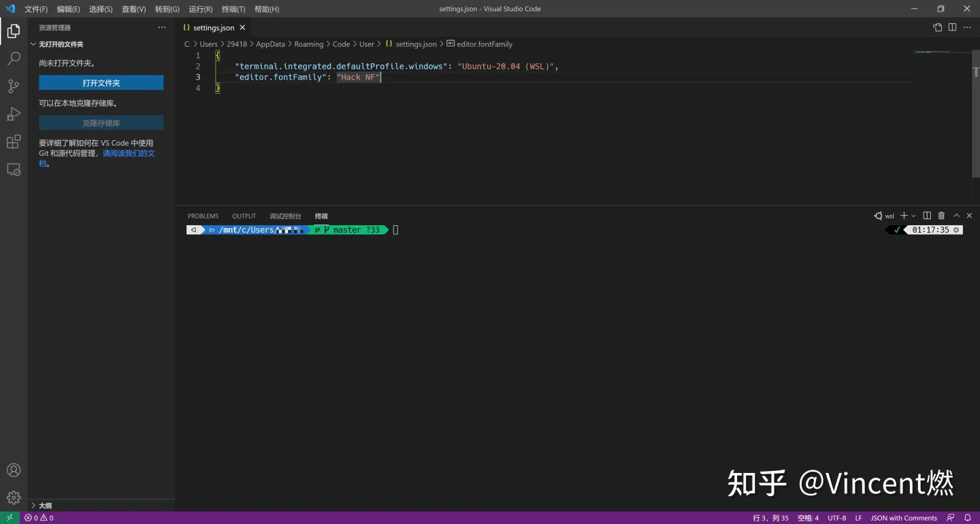Click settings.json breadcrumb item
The height and width of the screenshot is (524, 980).
click(x=411, y=44)
